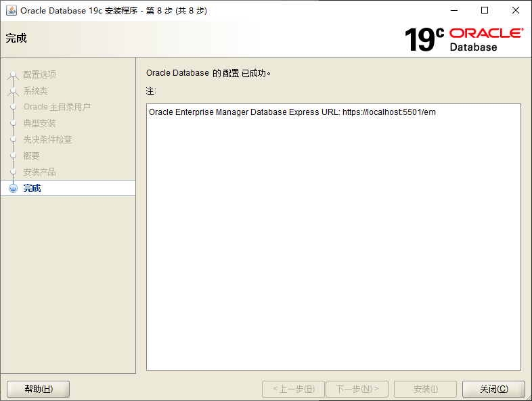Click the Enterprise Manager Express URL text
Image resolution: width=532 pixels, height=401 pixels.
(292, 112)
